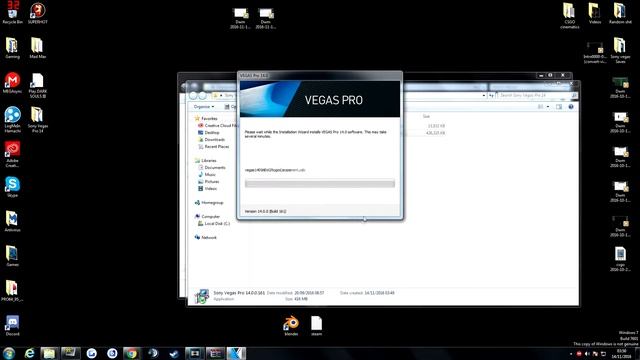Select Videos library in navigation pane
This screenshot has height=360, width=640.
tap(207, 188)
